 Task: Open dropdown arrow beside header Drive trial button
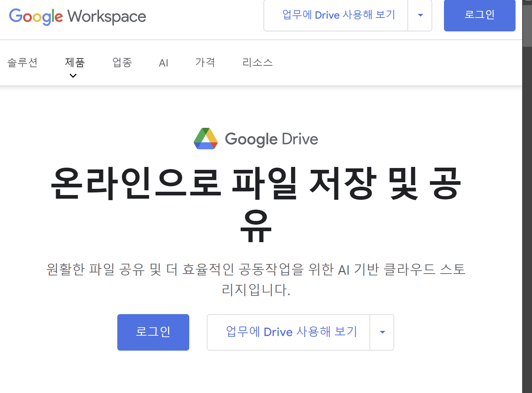420,15
